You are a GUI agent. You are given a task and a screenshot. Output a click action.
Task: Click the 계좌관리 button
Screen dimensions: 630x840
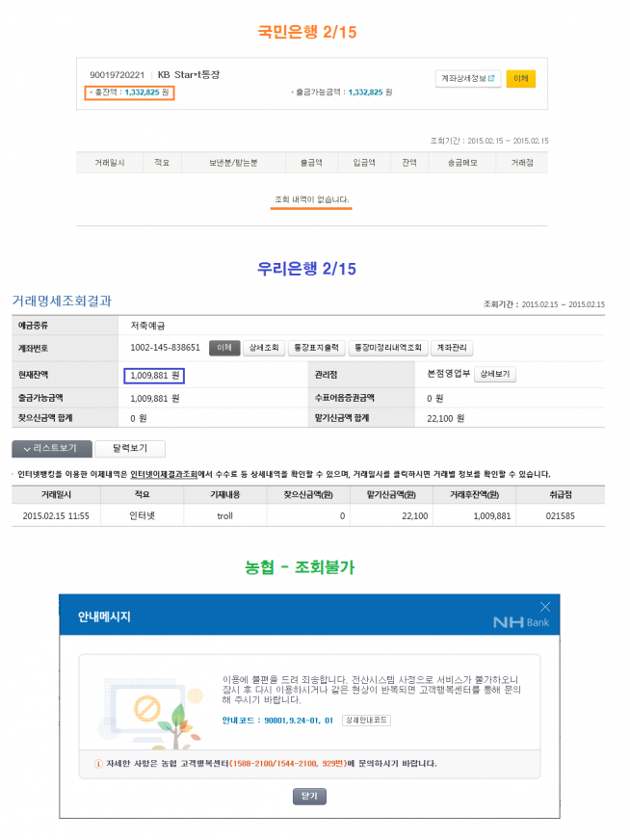(452, 348)
